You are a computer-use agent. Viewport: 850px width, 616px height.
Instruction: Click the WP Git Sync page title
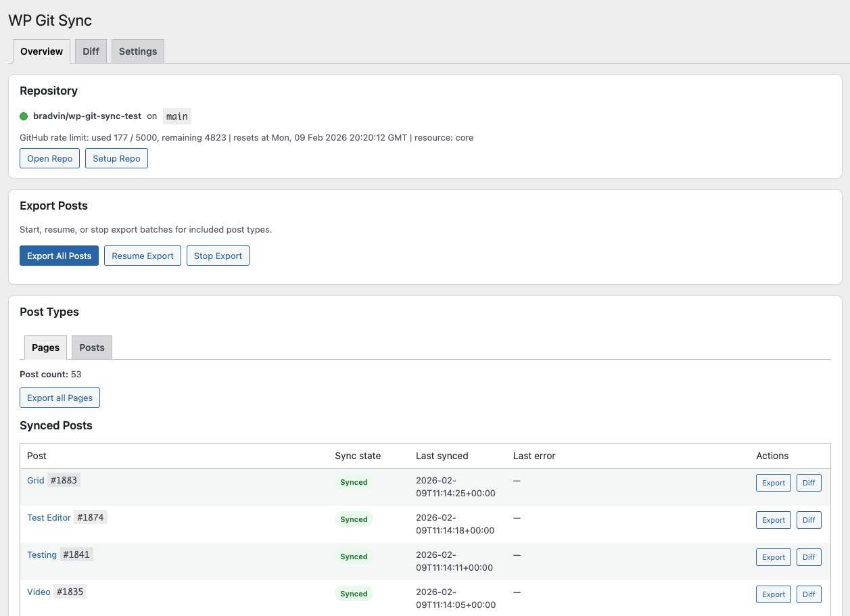[x=50, y=20]
